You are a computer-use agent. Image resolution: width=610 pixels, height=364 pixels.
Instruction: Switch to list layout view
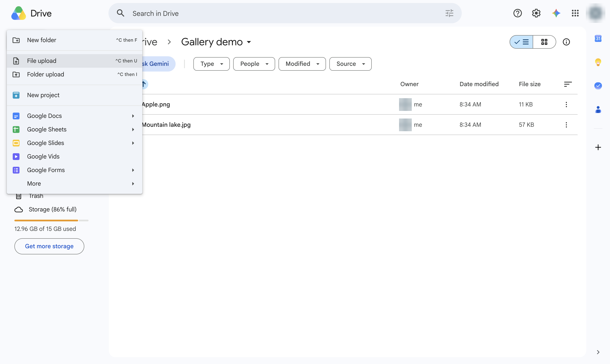click(x=521, y=42)
